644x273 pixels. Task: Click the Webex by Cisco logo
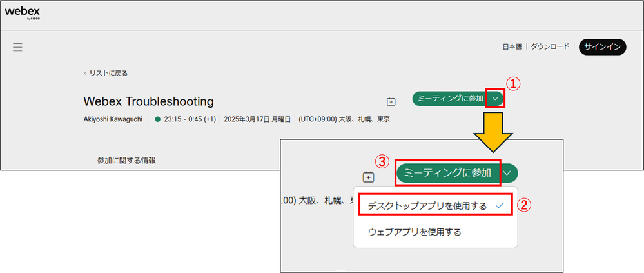point(22,13)
